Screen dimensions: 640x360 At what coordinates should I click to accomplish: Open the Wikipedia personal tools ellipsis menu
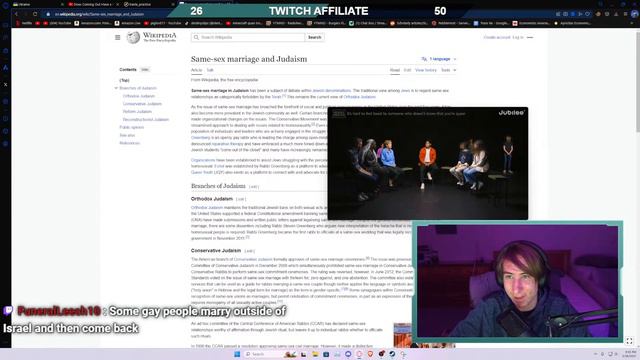pos(530,37)
